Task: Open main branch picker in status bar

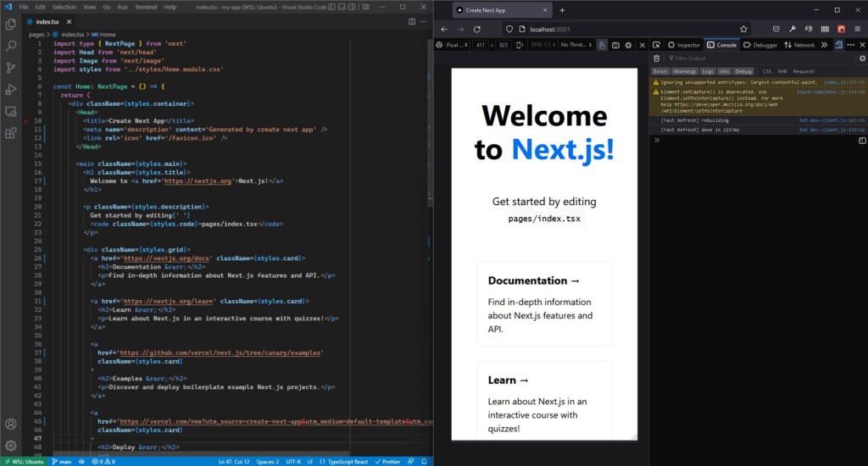Action: click(61, 462)
